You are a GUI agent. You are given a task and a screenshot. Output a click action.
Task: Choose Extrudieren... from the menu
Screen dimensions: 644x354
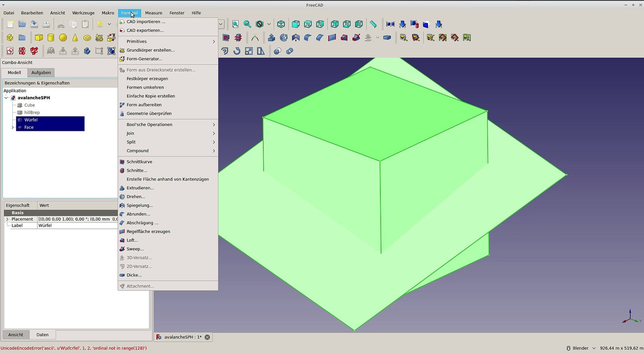point(140,188)
